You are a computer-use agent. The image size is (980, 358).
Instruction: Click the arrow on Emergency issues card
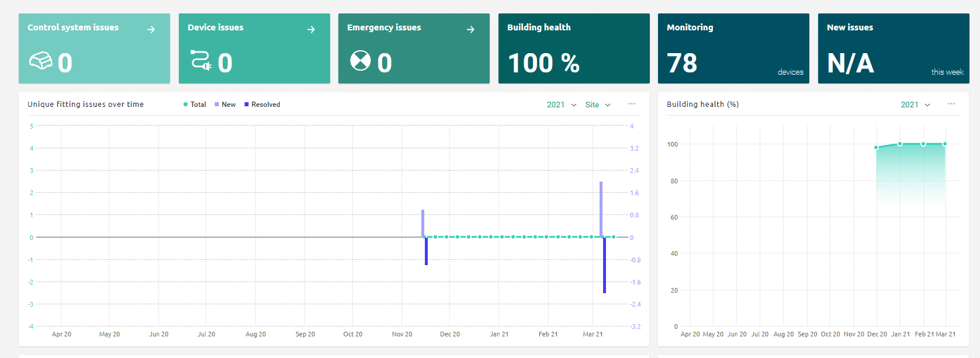pyautogui.click(x=470, y=30)
